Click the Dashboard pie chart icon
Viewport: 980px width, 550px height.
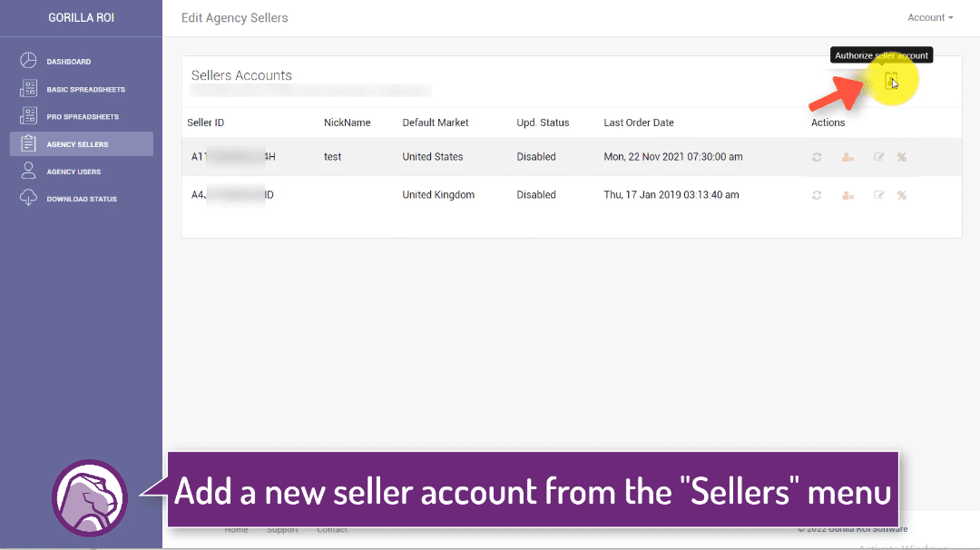point(28,62)
